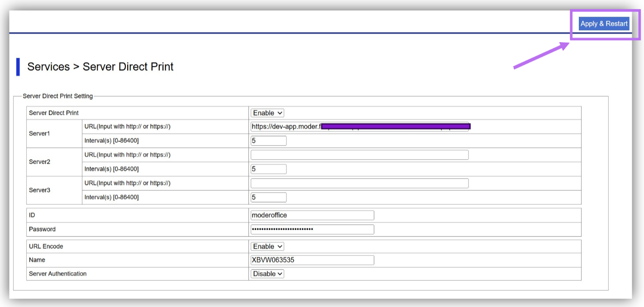Focus the Name field with XBVW063535
644x307 pixels.
tap(312, 260)
